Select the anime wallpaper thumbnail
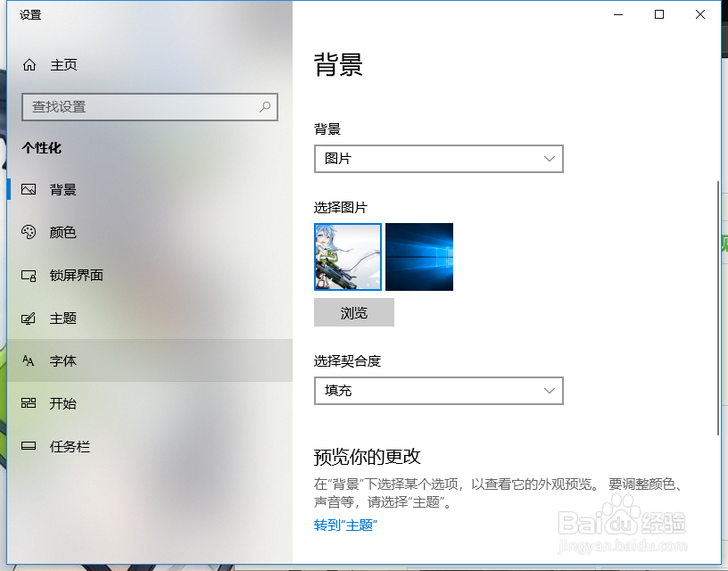728x571 pixels. coord(347,256)
